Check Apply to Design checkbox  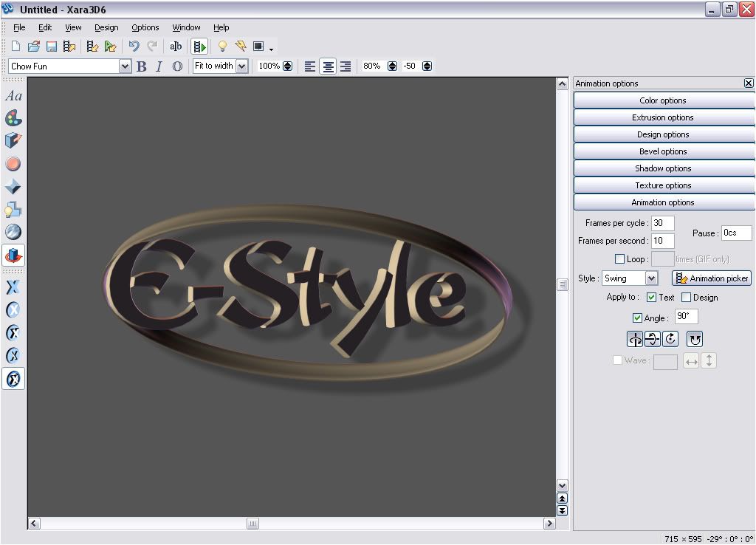coord(686,297)
